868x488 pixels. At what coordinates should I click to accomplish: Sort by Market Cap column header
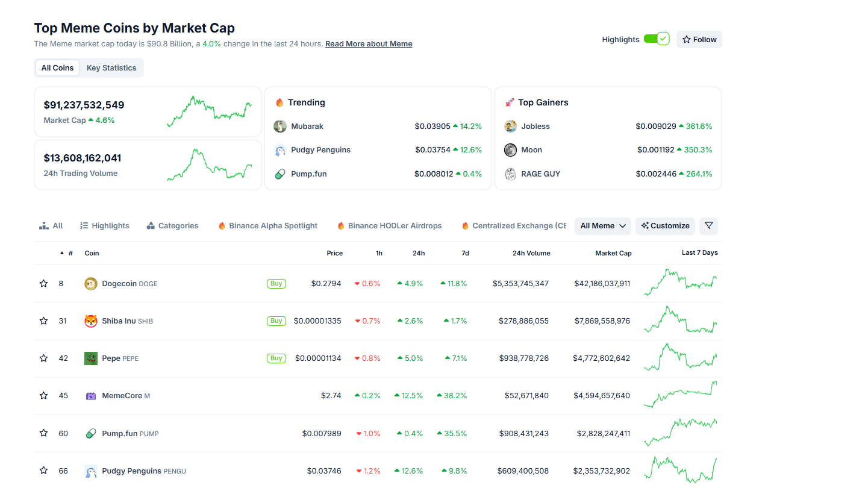(x=613, y=253)
